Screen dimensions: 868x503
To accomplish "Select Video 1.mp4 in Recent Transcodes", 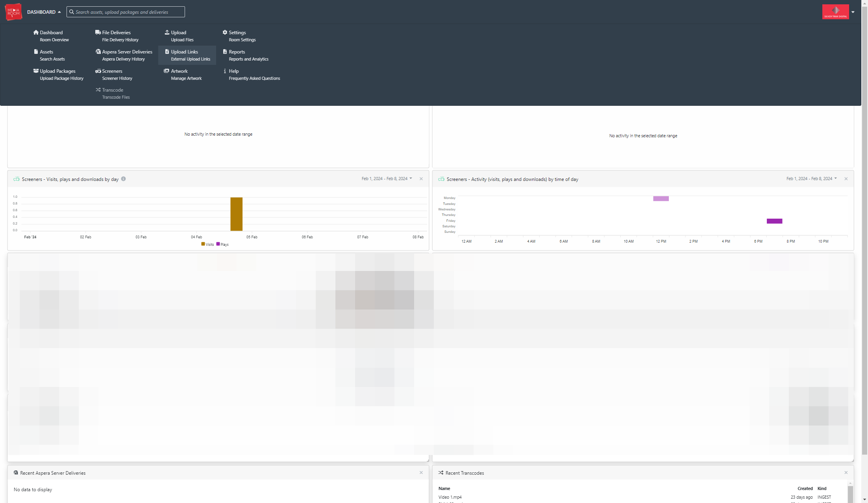I will (x=450, y=497).
